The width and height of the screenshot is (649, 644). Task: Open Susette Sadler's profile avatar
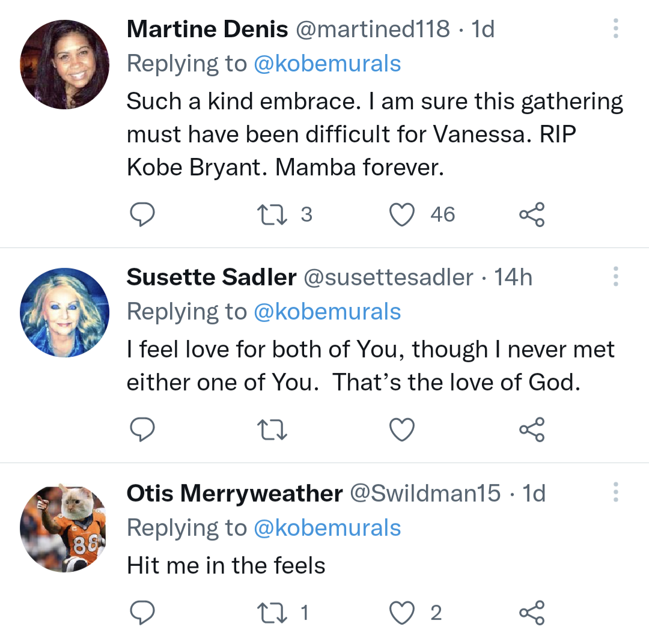[65, 312]
